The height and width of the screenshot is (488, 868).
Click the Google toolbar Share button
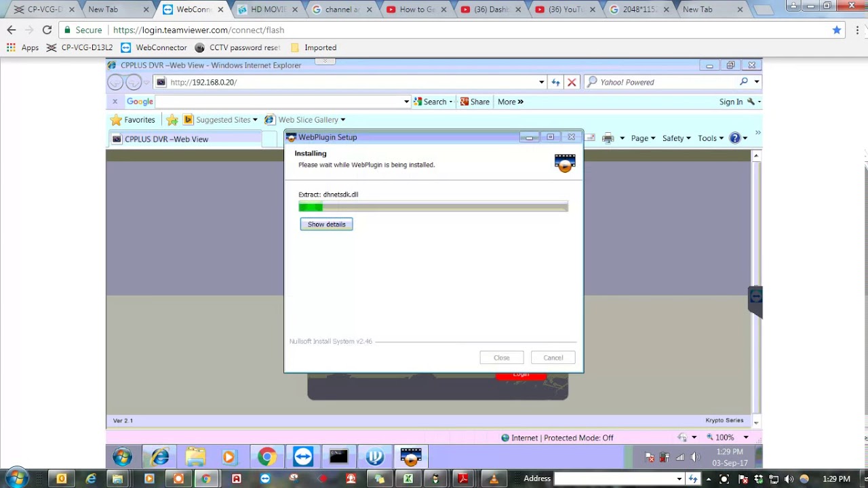click(x=475, y=102)
